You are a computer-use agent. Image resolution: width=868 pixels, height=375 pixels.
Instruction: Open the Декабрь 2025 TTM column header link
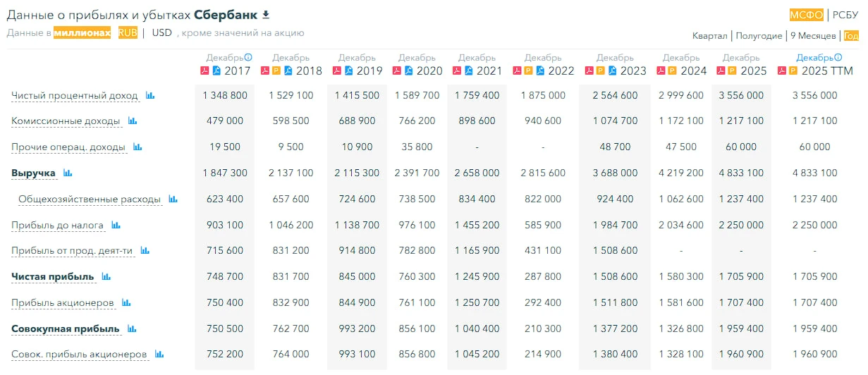click(x=814, y=58)
